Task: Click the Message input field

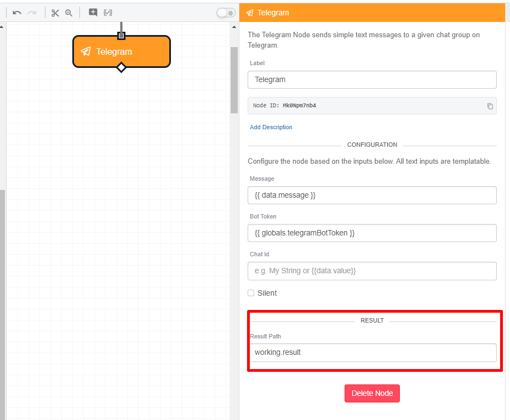Action: coord(372,195)
